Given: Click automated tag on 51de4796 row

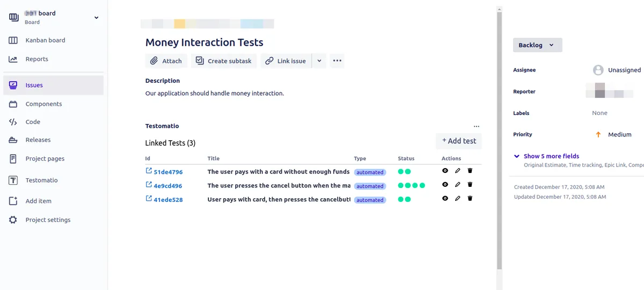Looking at the screenshot, I should click(x=370, y=172).
